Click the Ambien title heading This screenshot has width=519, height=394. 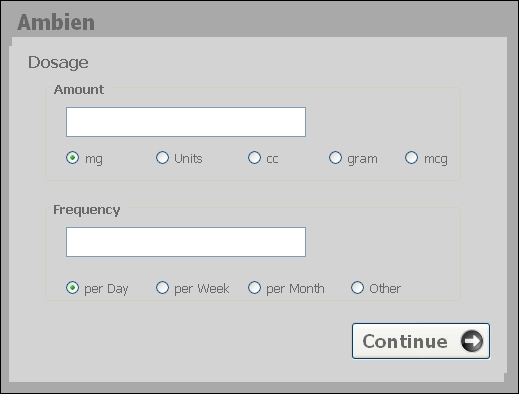(x=56, y=22)
